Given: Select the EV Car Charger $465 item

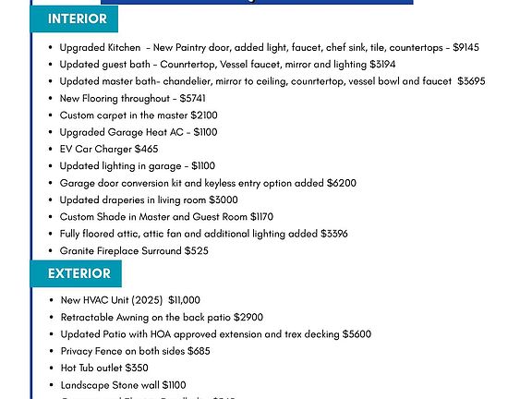Looking at the screenshot, I should (x=109, y=149).
